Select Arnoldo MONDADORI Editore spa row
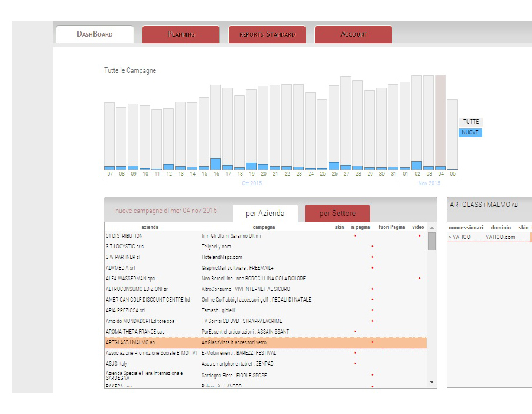532x414 pixels. point(265,321)
